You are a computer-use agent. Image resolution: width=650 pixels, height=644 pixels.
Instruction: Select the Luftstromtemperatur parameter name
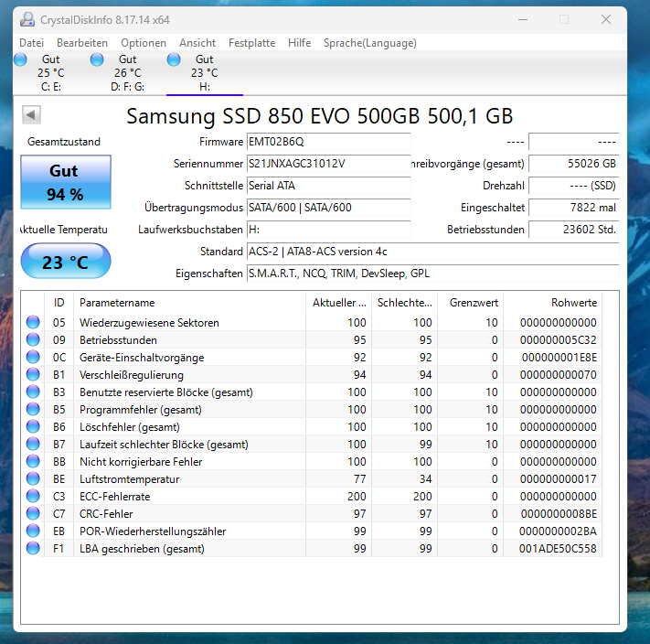pyautogui.click(x=129, y=479)
